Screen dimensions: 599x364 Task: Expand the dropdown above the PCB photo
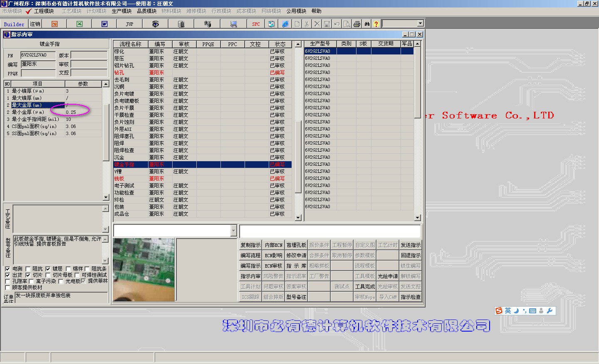coord(233,231)
